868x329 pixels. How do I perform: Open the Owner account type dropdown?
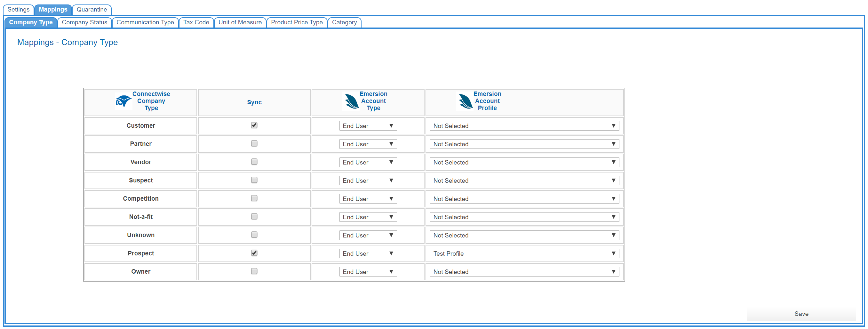[x=368, y=272]
